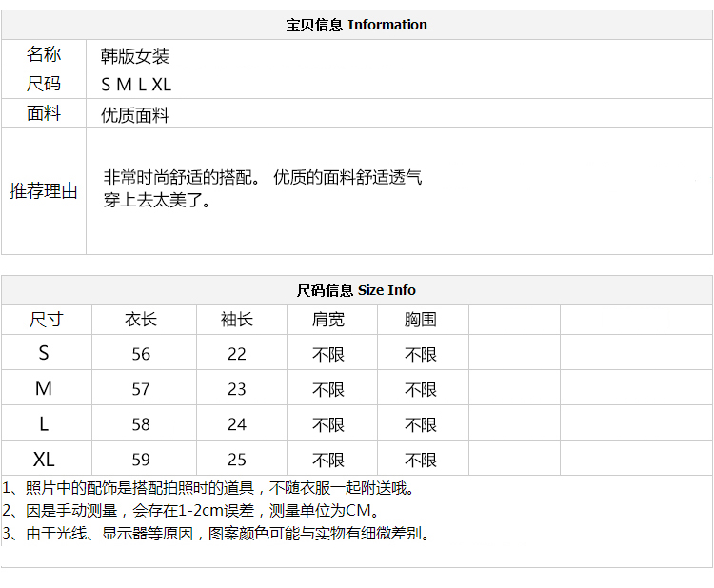Viewport: 714px width, 588px height.
Task: Click the 韩版女装 product name text
Action: [135, 56]
